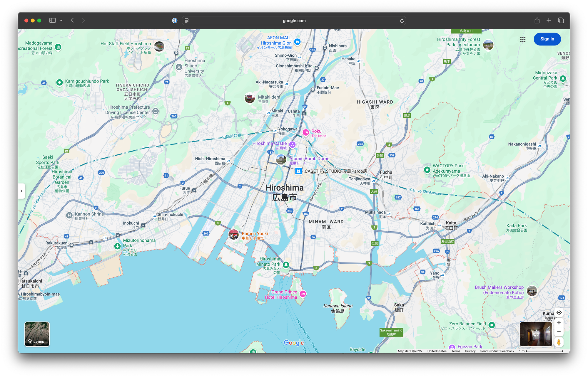This screenshot has height=377, width=588.
Task: Open the Google apps grid icon
Action: [523, 39]
